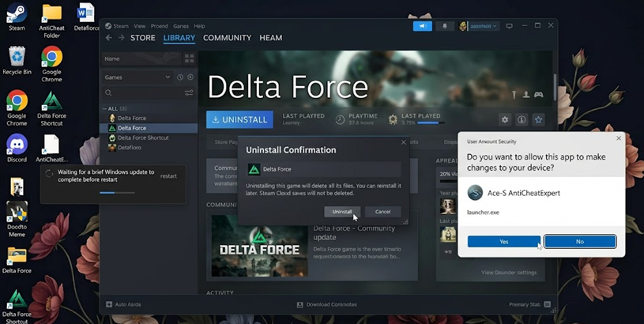This screenshot has width=644, height=324.
Task: Go to the STORE tab
Action: point(143,38)
